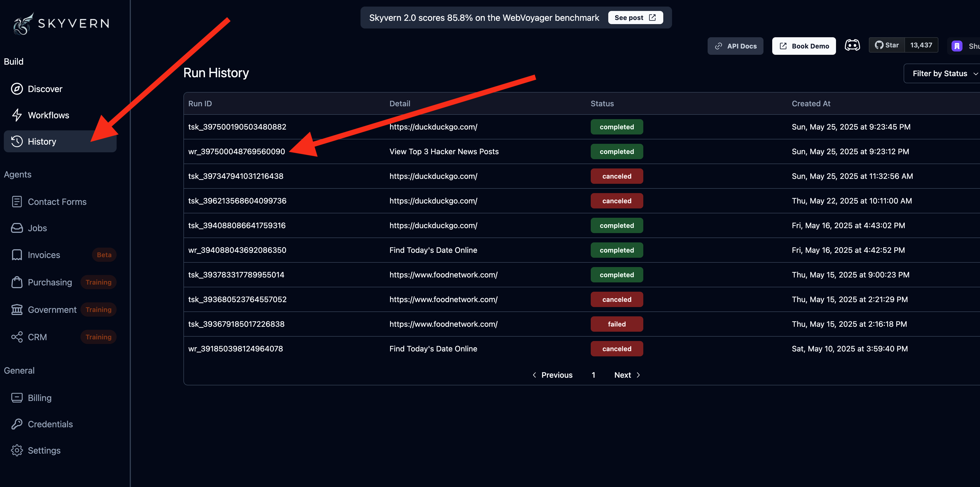Click the GitHub Star button
The height and width of the screenshot is (487, 980).
(886, 45)
